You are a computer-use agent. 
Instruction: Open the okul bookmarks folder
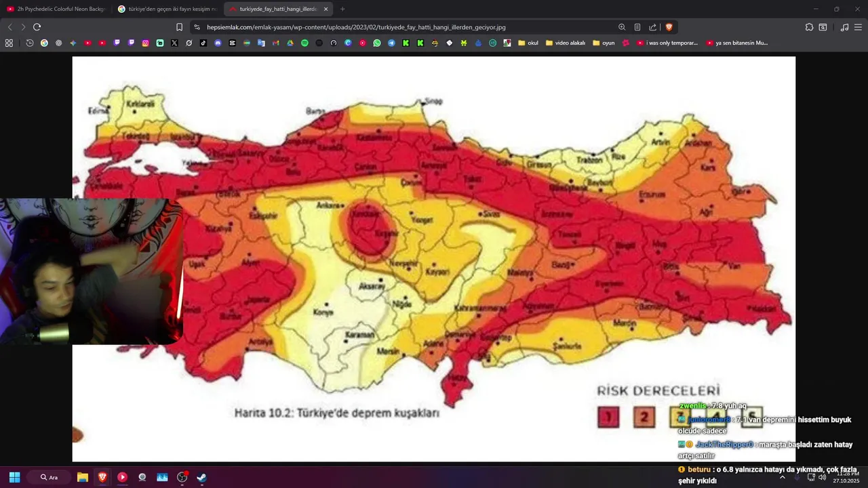pos(528,43)
